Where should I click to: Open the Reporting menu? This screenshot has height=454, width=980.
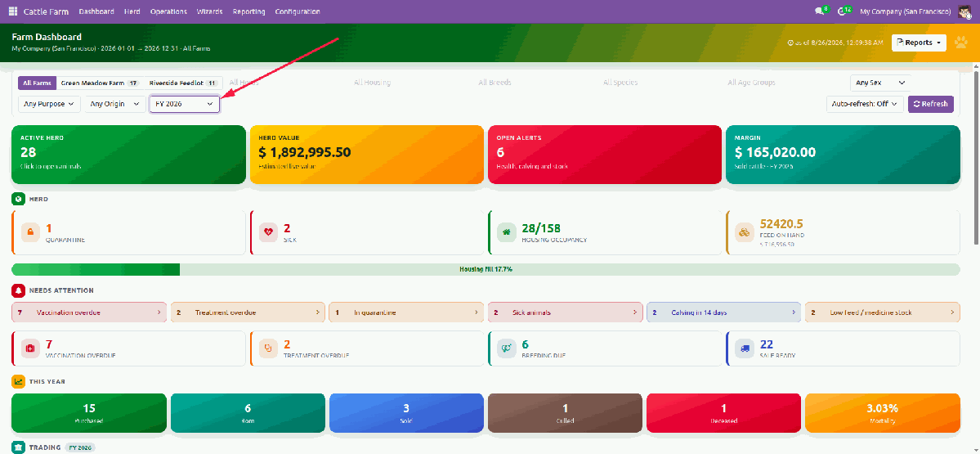(x=248, y=11)
